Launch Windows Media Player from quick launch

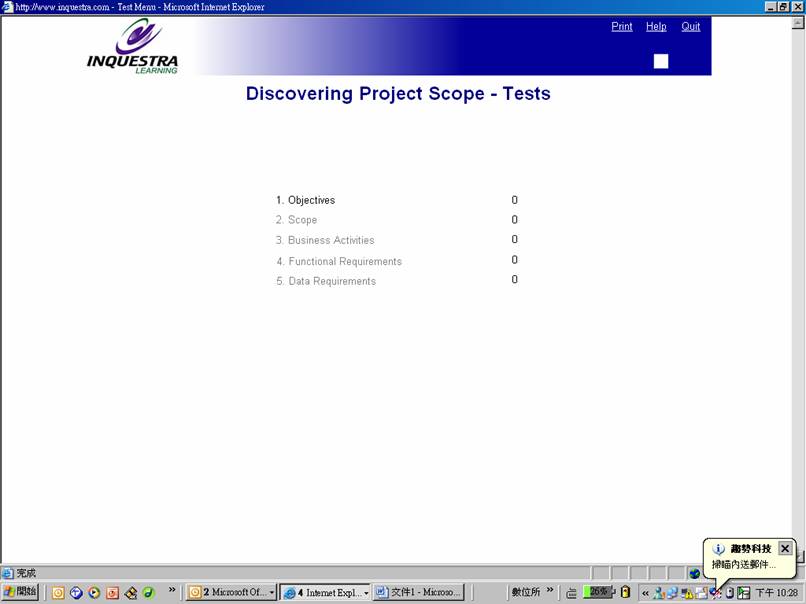pyautogui.click(x=94, y=592)
